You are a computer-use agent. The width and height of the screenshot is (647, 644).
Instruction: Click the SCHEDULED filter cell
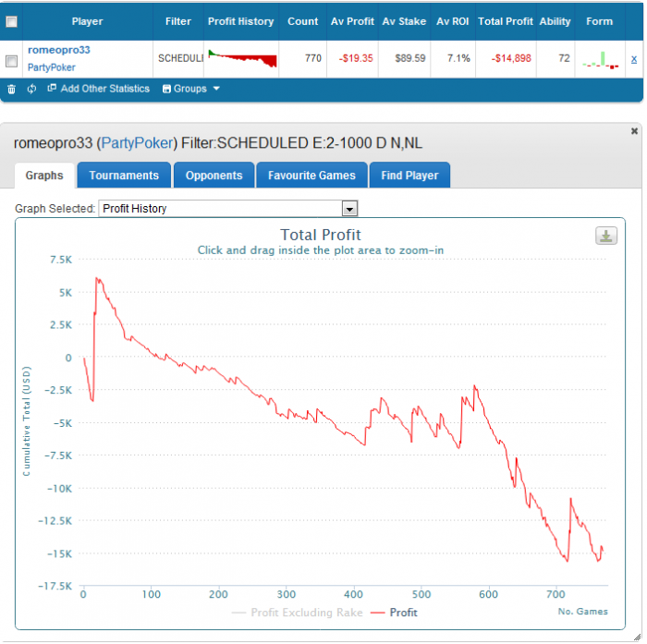click(180, 58)
